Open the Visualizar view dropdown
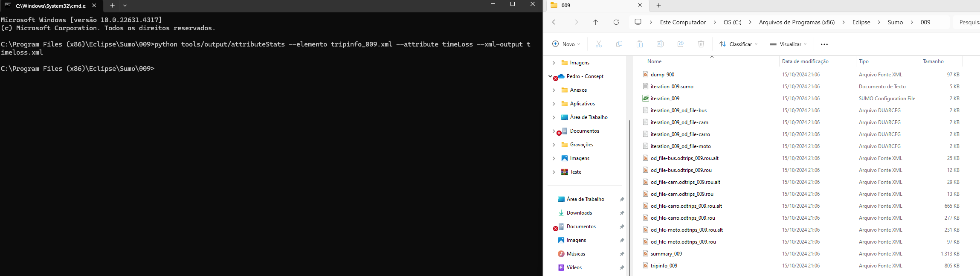The height and width of the screenshot is (276, 980). tap(788, 44)
